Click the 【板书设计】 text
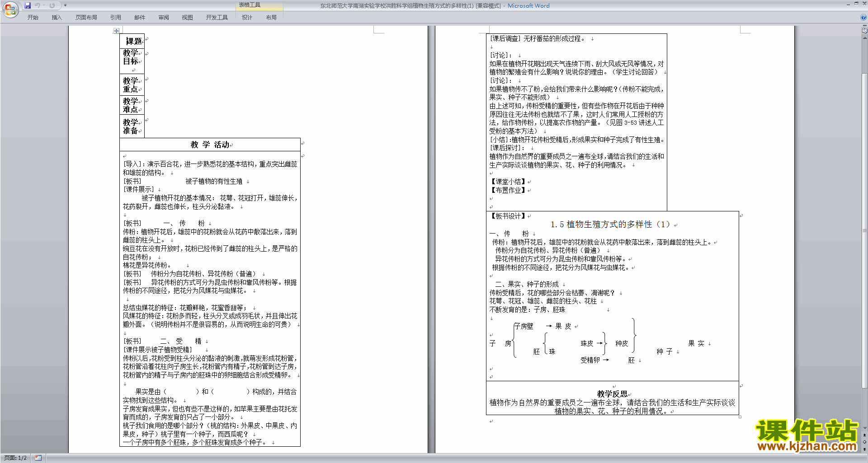868x463 pixels. pyautogui.click(x=508, y=216)
